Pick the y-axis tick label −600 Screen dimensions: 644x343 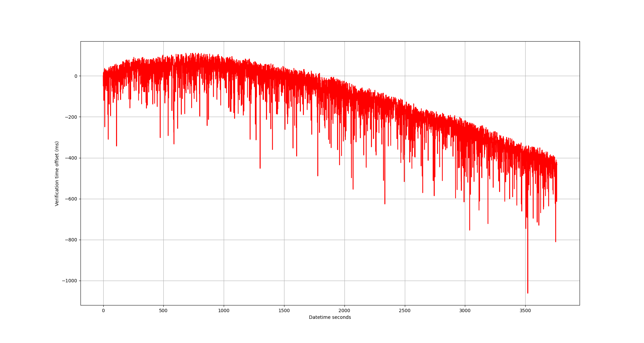coord(71,199)
